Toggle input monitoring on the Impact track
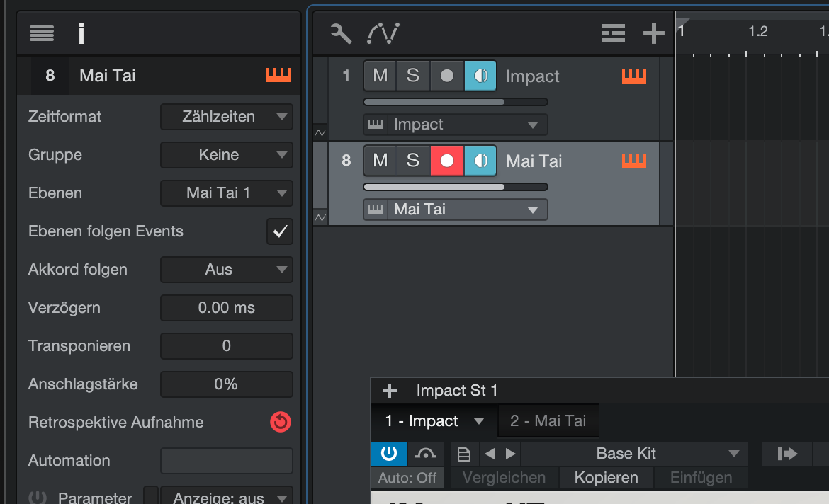 480,76
